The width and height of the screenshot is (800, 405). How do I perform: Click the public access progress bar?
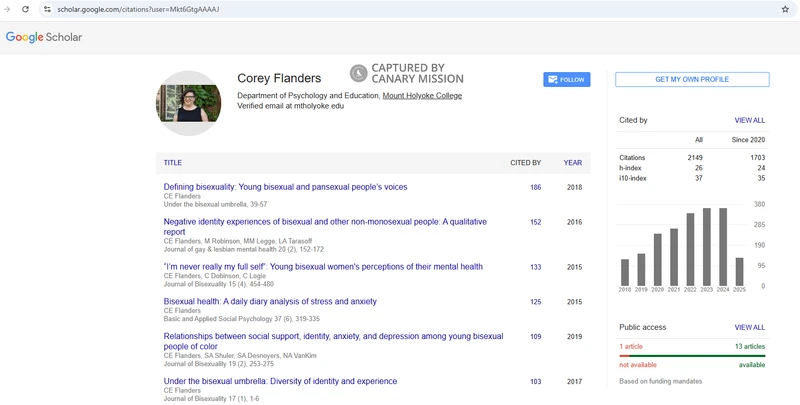692,356
